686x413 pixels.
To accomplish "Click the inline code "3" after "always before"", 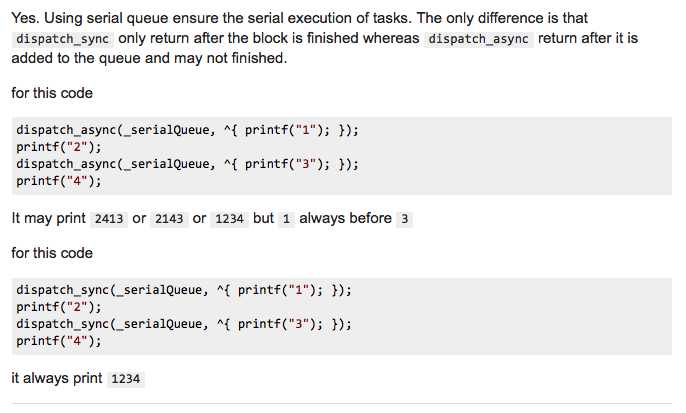I will point(404,219).
